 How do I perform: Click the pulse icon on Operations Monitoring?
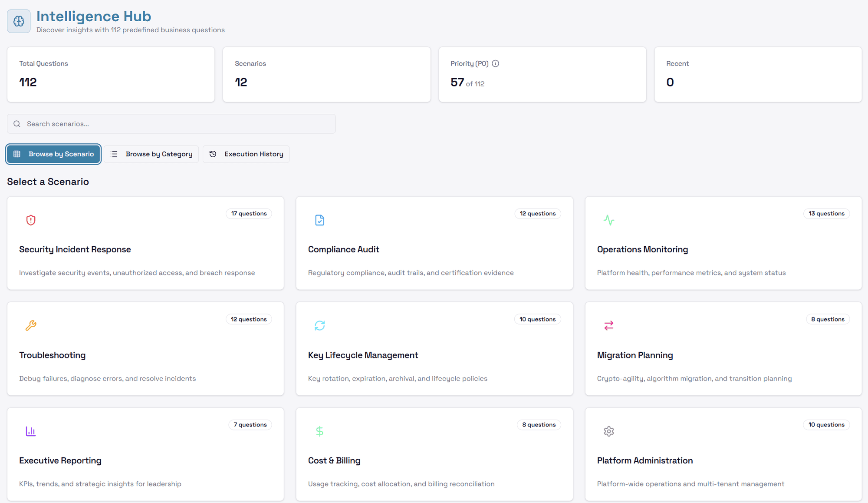click(609, 220)
